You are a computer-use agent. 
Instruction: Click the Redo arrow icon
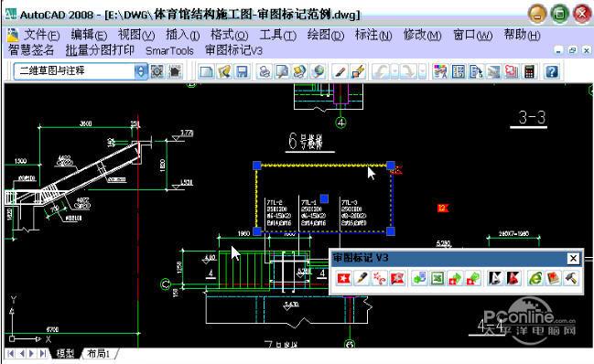click(408, 71)
